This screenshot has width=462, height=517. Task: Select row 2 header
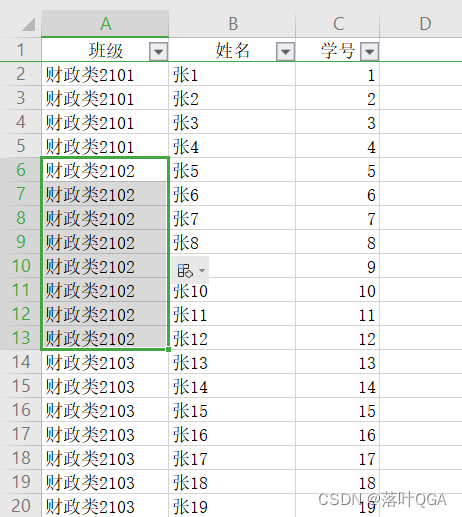(21, 74)
